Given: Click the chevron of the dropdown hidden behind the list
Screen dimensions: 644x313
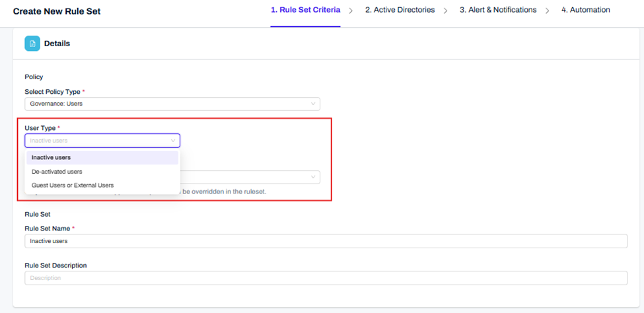Looking at the screenshot, I should click(313, 177).
